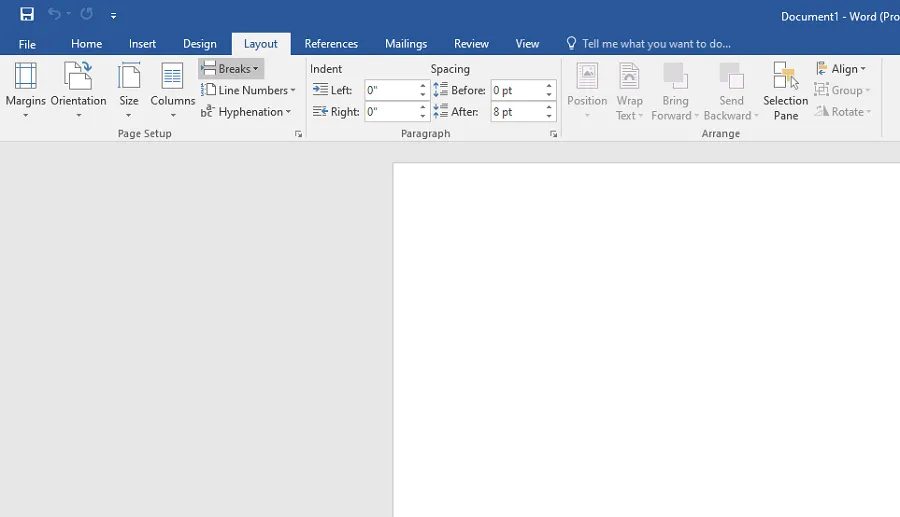Open the Align dropdown
This screenshot has height=517, width=900.
coord(841,69)
